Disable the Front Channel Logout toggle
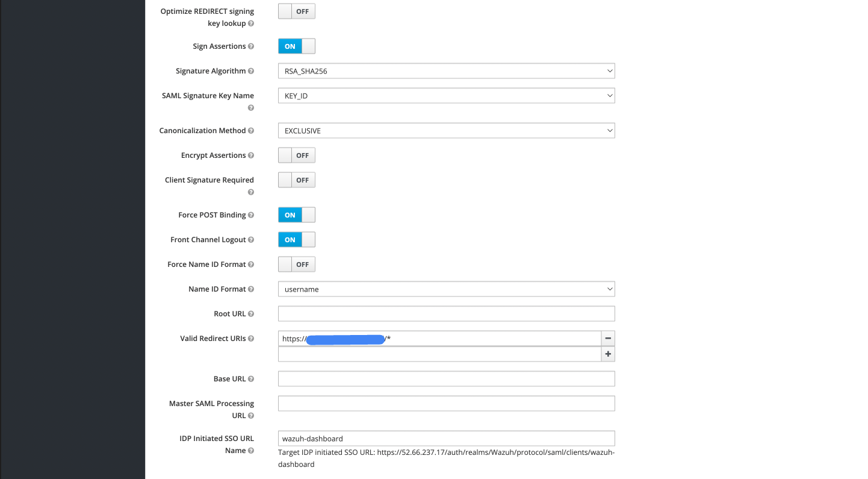The width and height of the screenshot is (868, 479). pos(296,240)
